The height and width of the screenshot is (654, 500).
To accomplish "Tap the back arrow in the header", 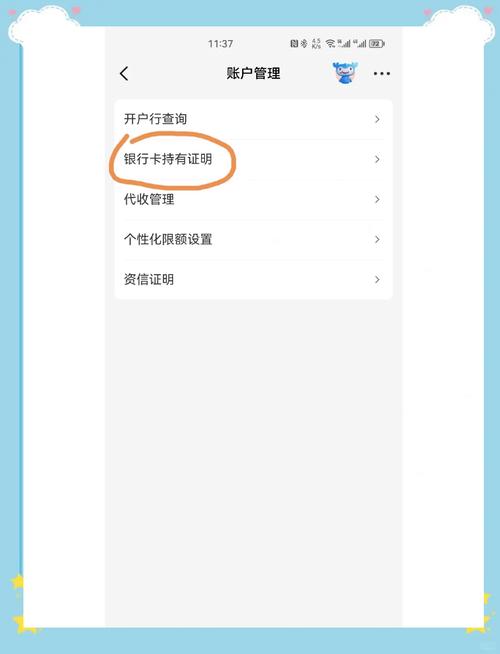I will [124, 74].
